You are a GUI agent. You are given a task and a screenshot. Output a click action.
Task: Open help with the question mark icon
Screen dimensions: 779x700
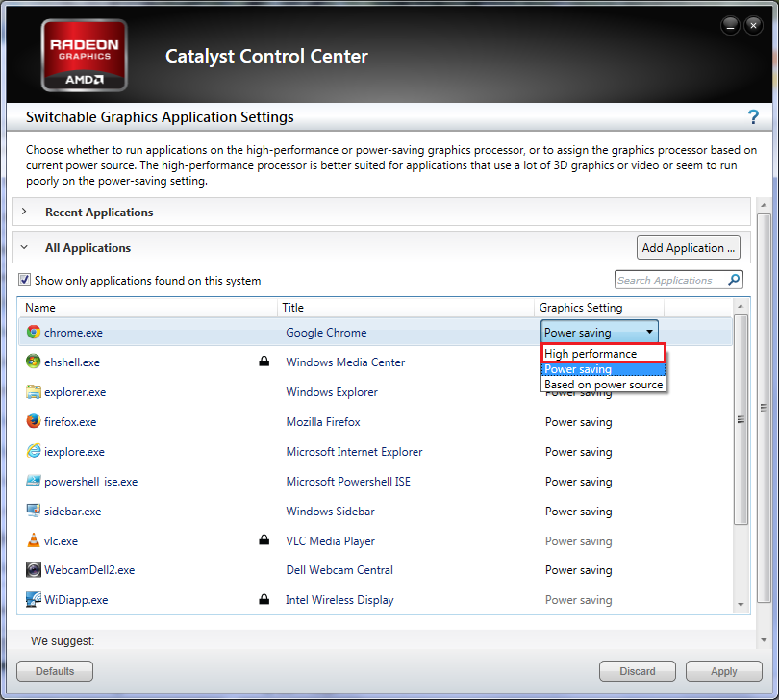[753, 117]
